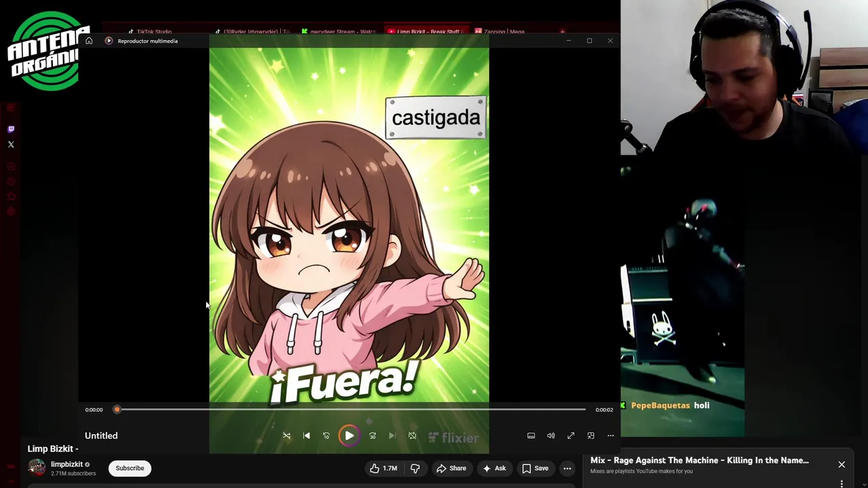Open YouTube video more actions menu
Screen dimensions: 868x488
(567, 468)
